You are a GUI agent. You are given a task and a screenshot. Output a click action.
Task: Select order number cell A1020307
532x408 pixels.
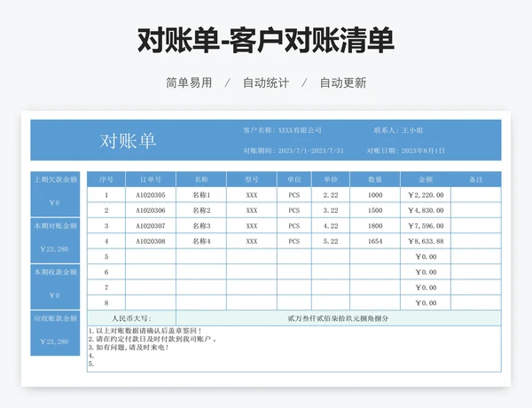tap(151, 226)
